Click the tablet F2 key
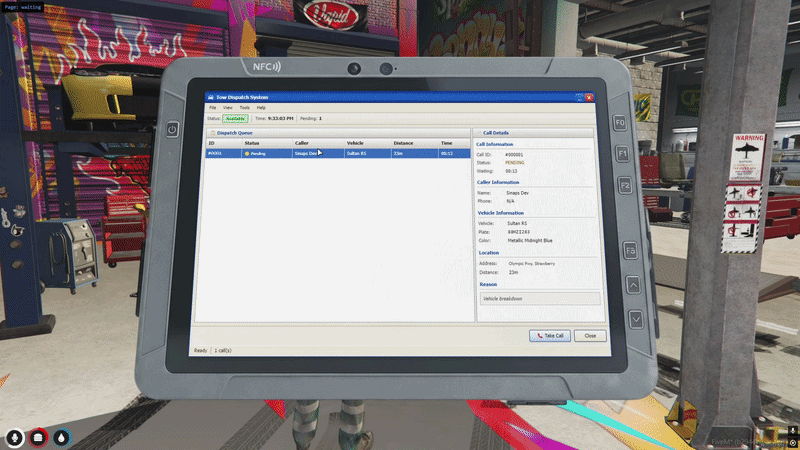Image resolution: width=800 pixels, height=450 pixels. pos(625,185)
